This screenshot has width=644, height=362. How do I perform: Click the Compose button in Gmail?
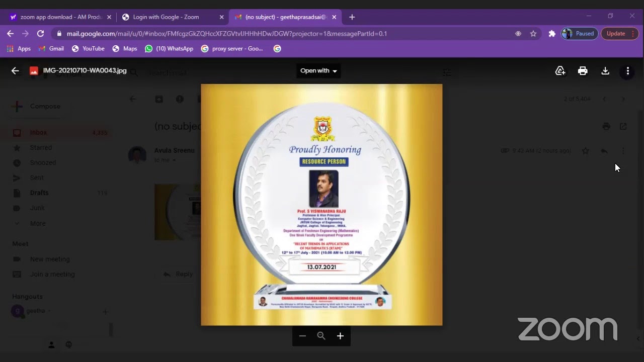tap(38, 106)
